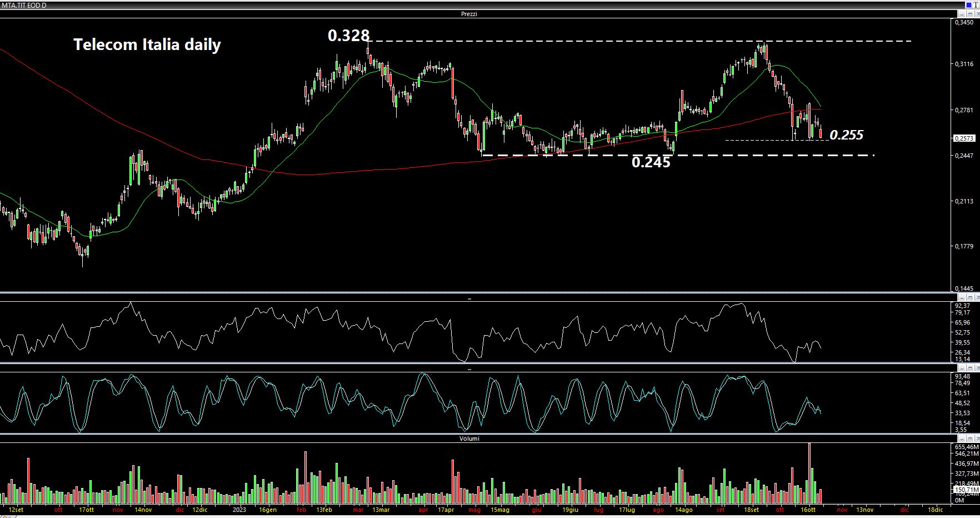Select the 0.245 support annotation
980x518 pixels.
click(651, 162)
